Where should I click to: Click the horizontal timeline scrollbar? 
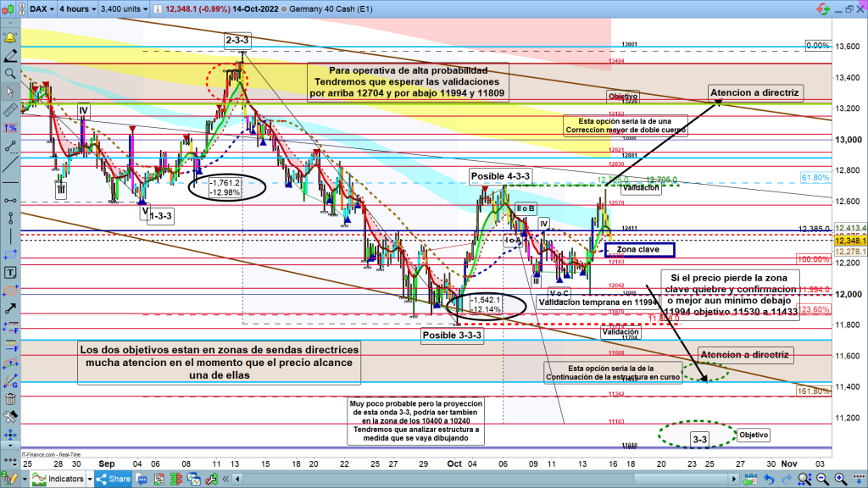(x=509, y=479)
